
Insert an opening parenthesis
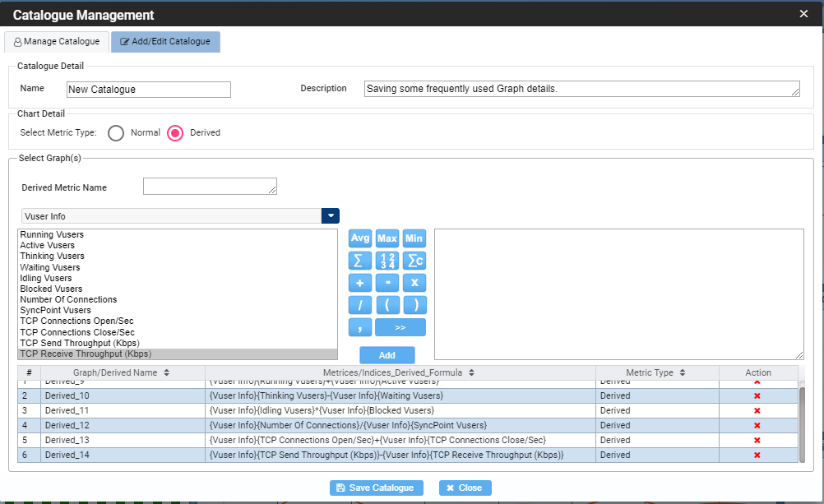pyautogui.click(x=387, y=305)
